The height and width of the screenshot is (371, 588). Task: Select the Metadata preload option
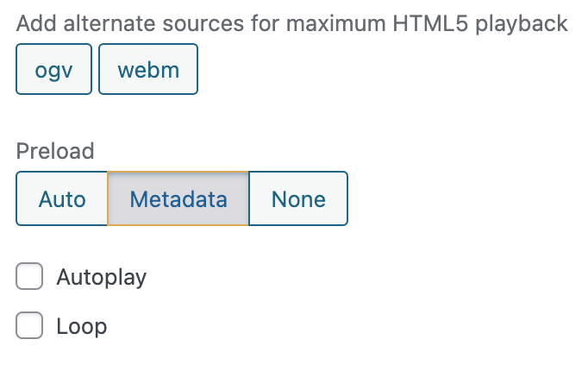point(178,199)
